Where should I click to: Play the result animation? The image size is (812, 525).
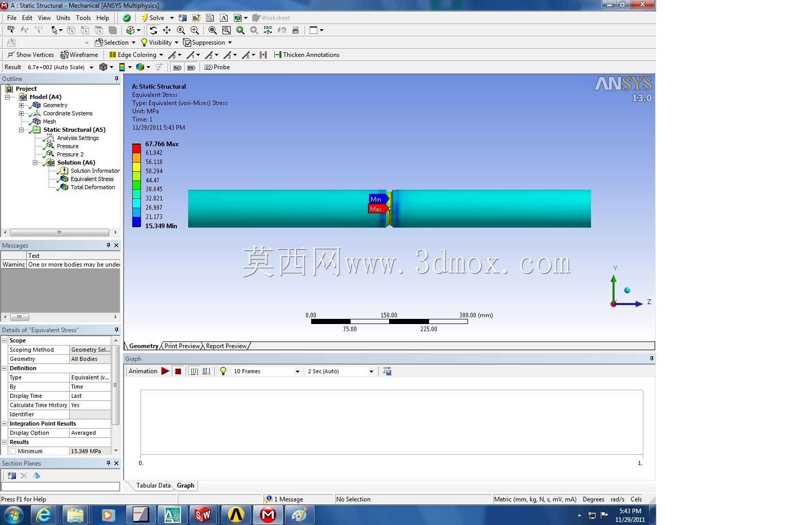click(165, 371)
